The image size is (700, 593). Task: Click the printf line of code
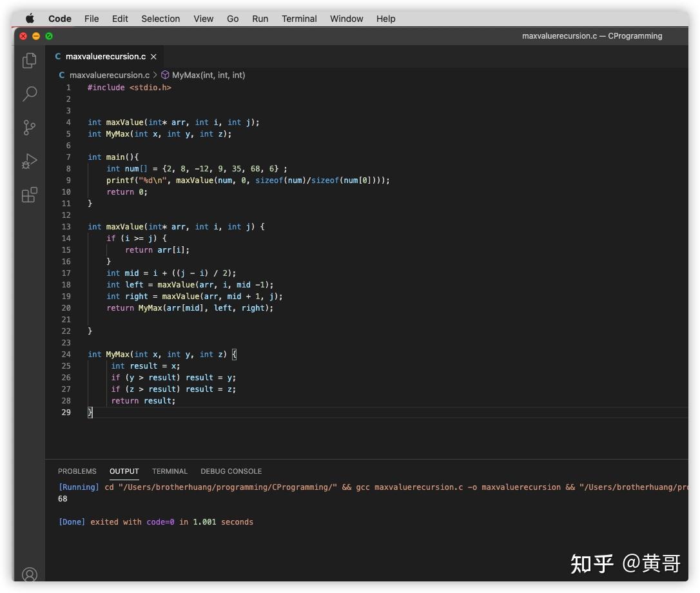click(248, 180)
